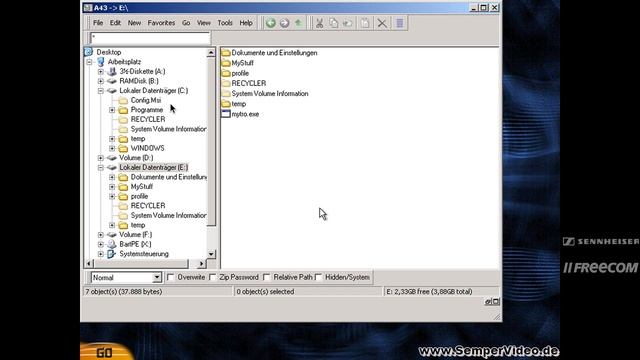Enable the Hidden/System checkbox
The height and width of the screenshot is (360, 640).
(x=318, y=277)
